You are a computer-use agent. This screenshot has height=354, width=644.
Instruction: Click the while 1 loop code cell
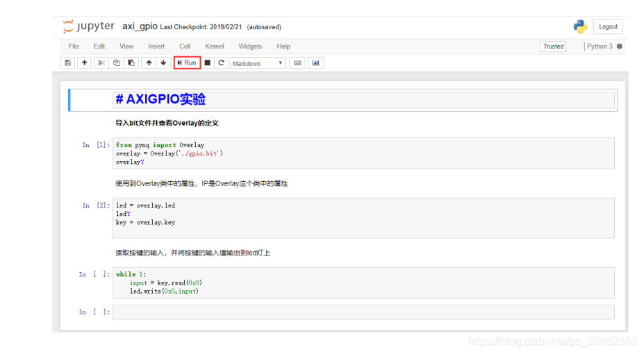click(363, 283)
